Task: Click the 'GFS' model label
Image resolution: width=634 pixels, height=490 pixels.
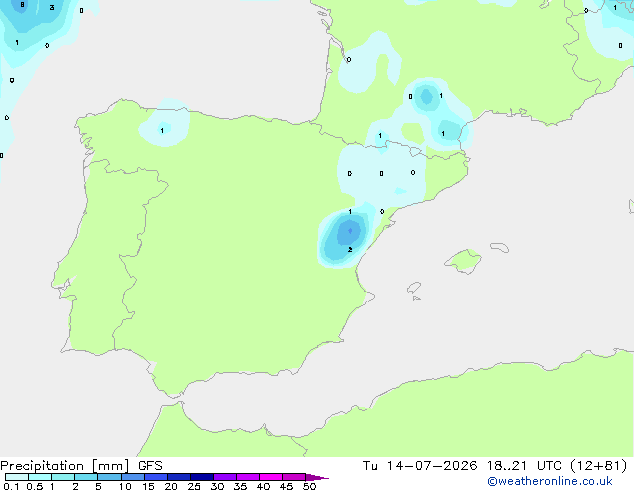Action: (150, 466)
